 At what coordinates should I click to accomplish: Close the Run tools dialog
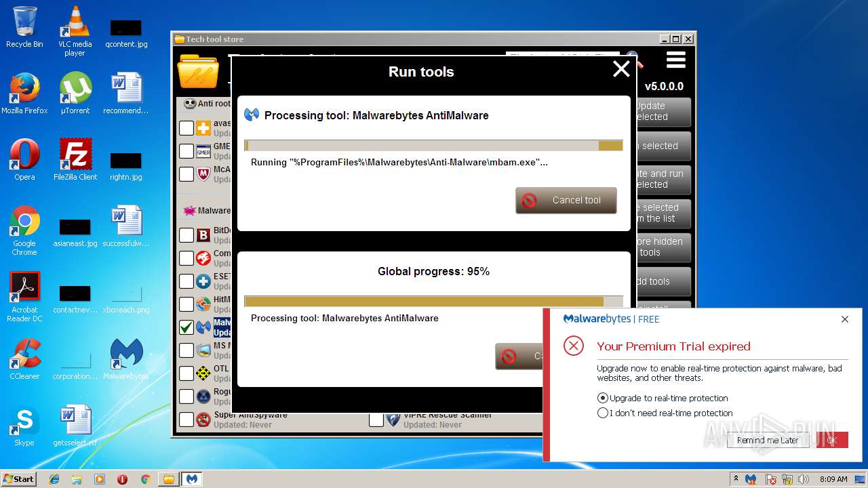[621, 69]
